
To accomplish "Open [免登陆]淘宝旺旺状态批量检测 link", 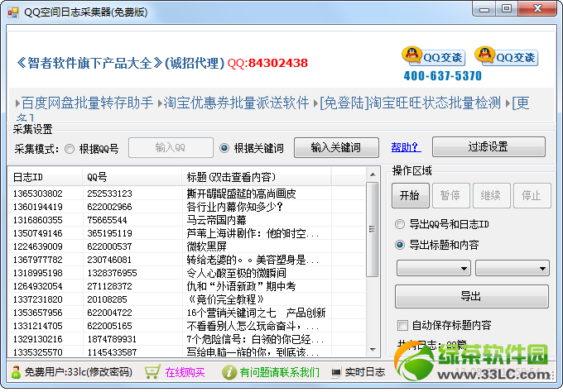I will [410, 103].
